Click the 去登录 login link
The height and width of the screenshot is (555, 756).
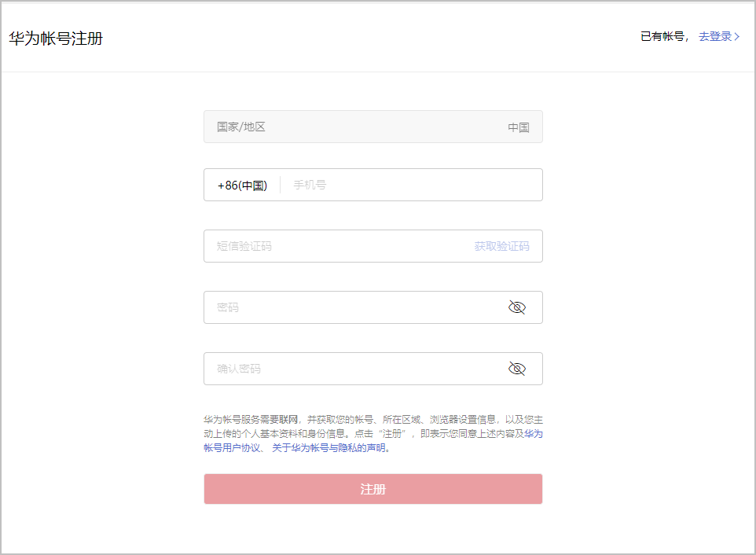coord(719,36)
